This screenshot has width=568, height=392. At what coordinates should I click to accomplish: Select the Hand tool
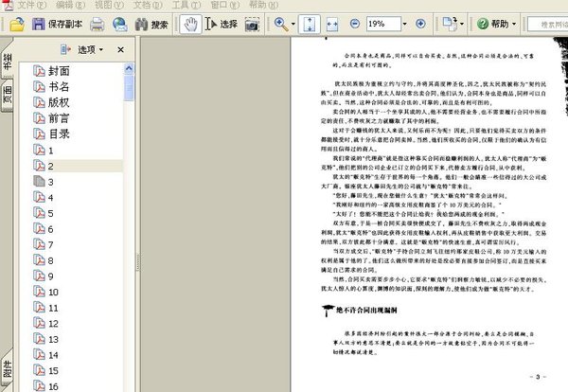(190, 24)
